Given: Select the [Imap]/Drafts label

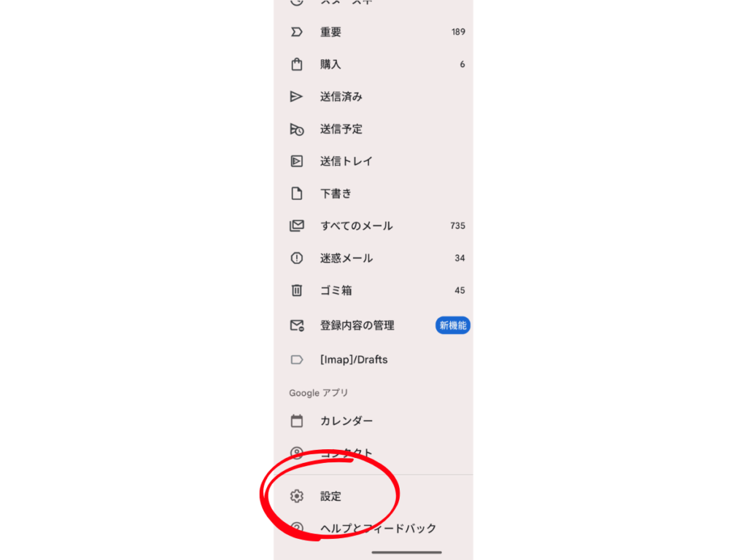Looking at the screenshot, I should (x=373, y=359).
